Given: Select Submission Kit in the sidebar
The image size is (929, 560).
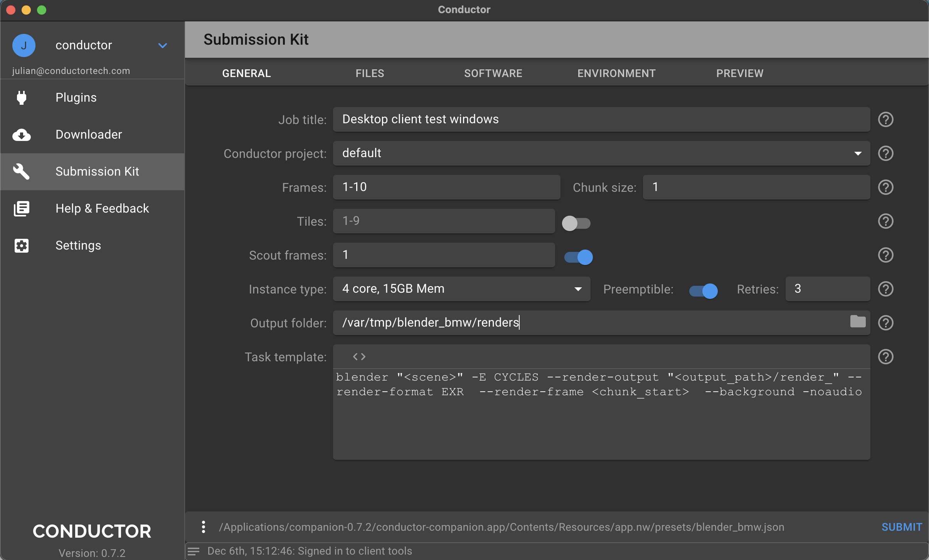Looking at the screenshot, I should pyautogui.click(x=93, y=172).
